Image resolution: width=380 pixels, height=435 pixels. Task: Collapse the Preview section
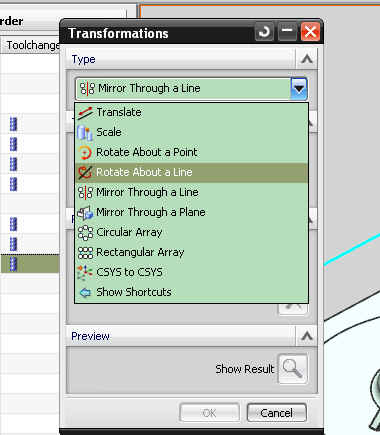coord(307,336)
